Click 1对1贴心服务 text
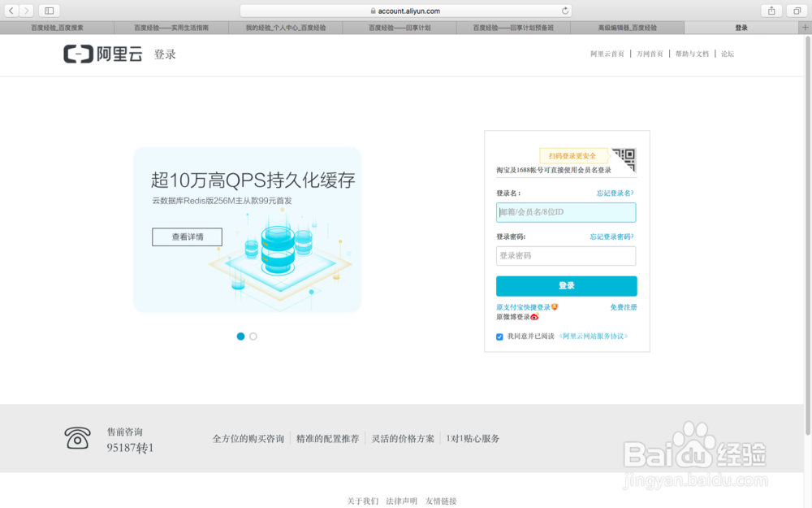 coord(473,439)
